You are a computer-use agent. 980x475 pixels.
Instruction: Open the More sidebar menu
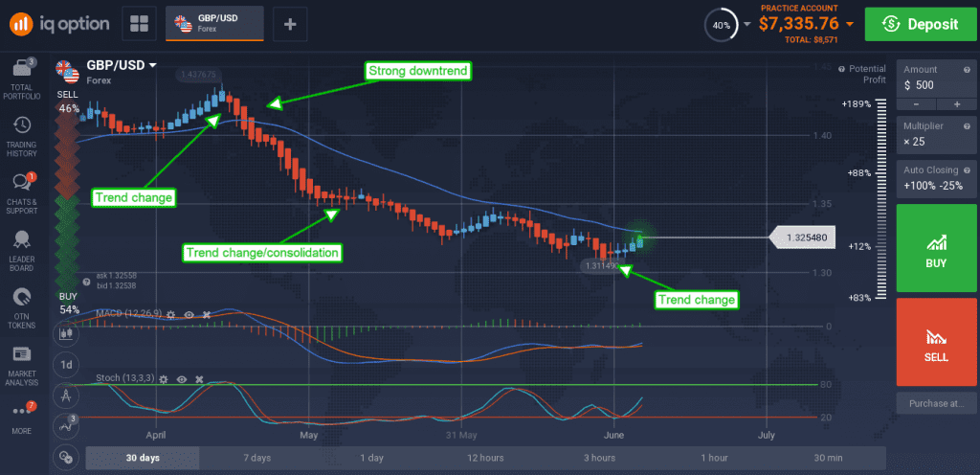point(24,417)
